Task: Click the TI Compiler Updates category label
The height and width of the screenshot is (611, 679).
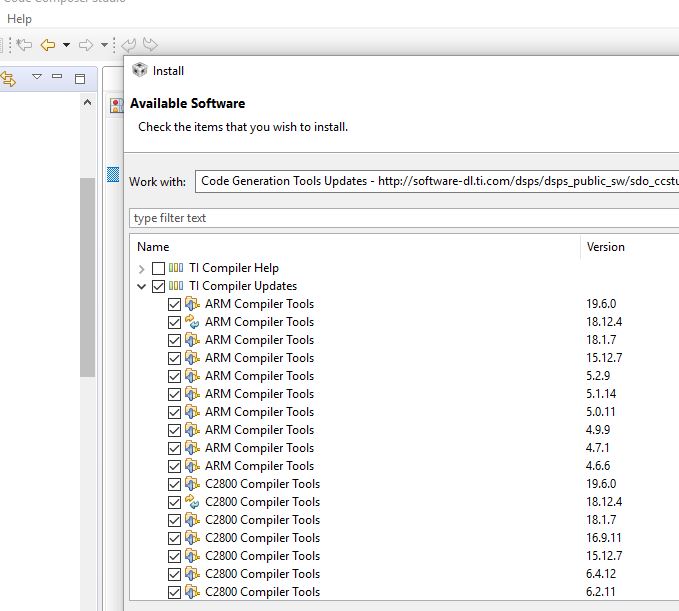Action: coord(243,286)
